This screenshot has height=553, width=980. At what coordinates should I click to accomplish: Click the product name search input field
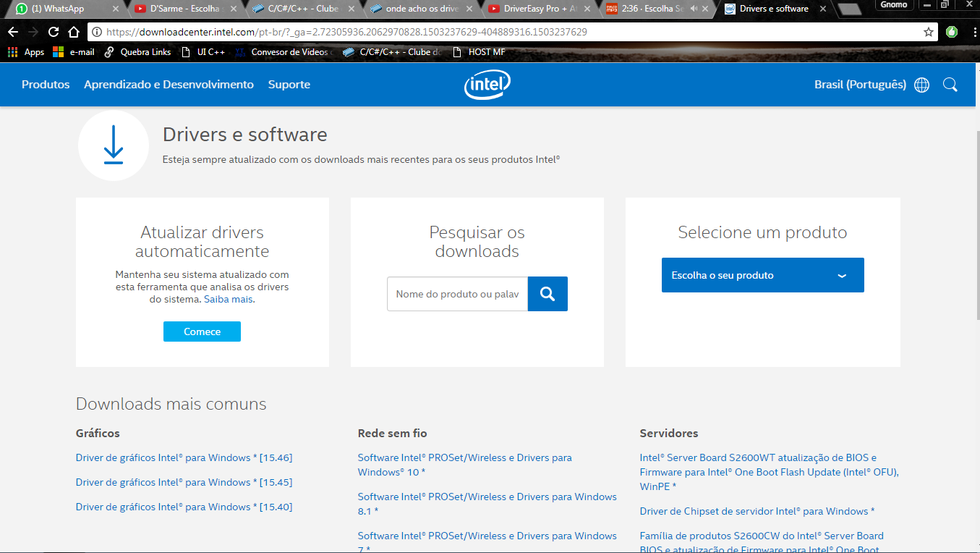(457, 294)
